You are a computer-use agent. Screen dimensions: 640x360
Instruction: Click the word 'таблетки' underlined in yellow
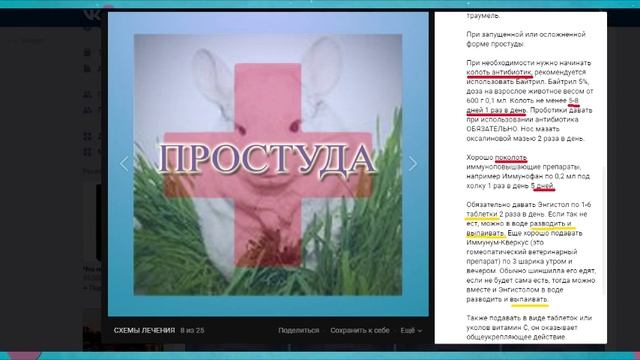(482, 214)
